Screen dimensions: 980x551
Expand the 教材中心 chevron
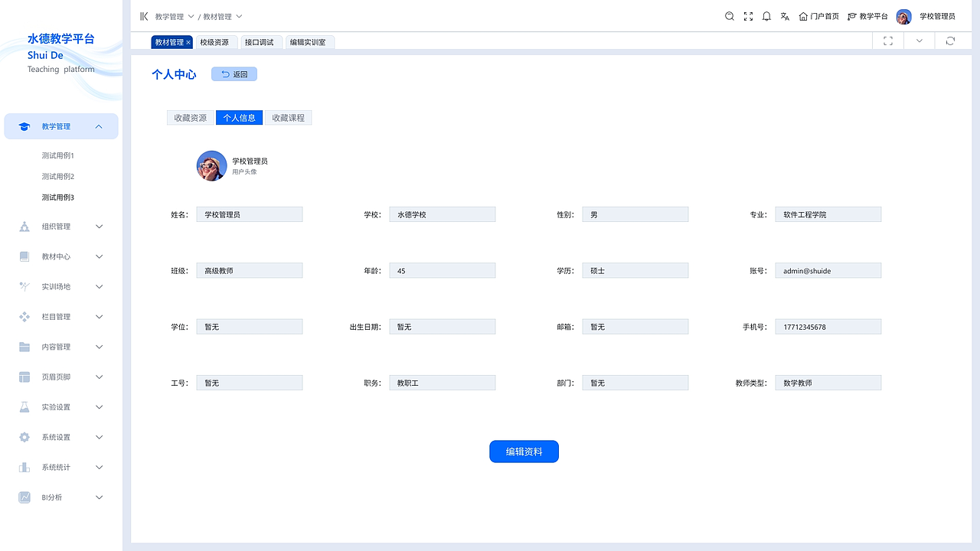point(99,256)
